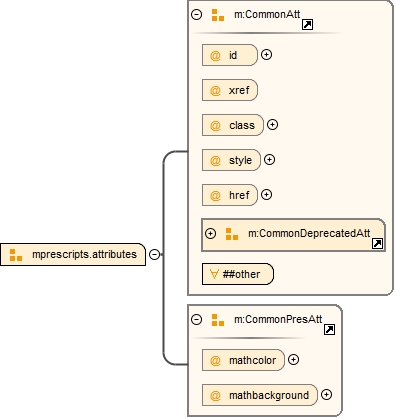The image size is (395, 418).
Task: Click the m:CommonAtt attribute group icon
Action: [x=218, y=15]
